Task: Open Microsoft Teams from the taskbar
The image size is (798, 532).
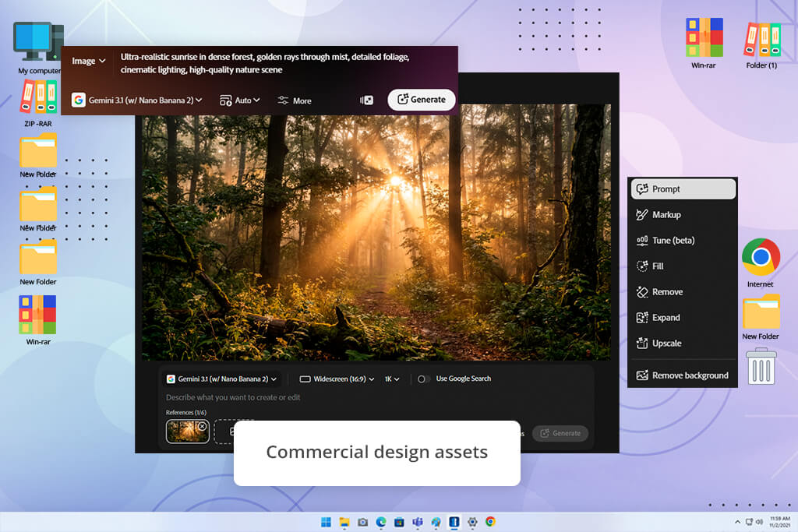Action: (x=418, y=522)
